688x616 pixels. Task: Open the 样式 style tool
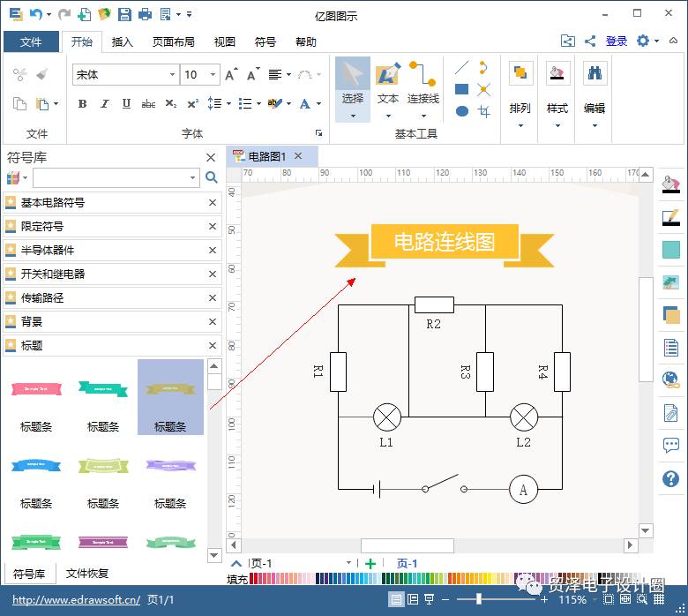557,94
